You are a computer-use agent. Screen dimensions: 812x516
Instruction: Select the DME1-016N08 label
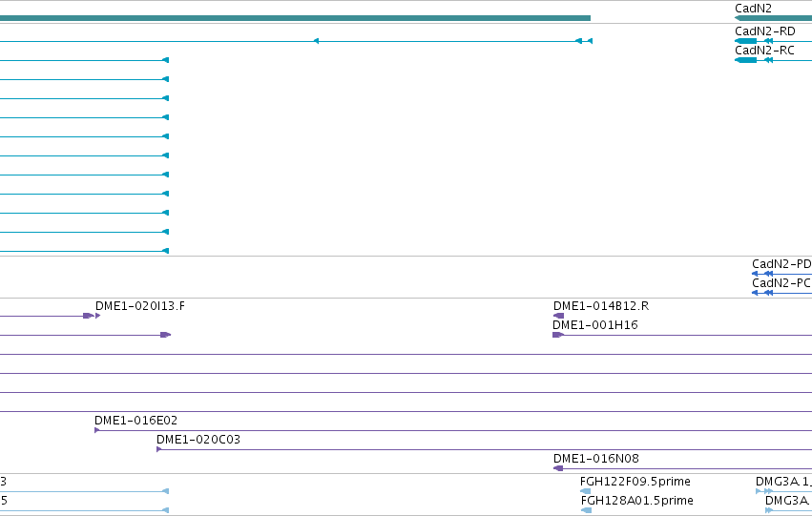[x=596, y=459]
